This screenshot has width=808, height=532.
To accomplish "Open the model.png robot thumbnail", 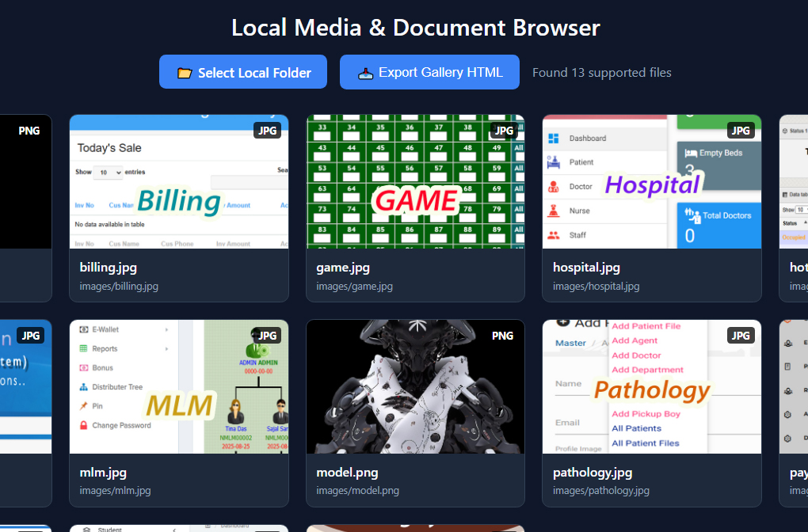I will (415, 387).
